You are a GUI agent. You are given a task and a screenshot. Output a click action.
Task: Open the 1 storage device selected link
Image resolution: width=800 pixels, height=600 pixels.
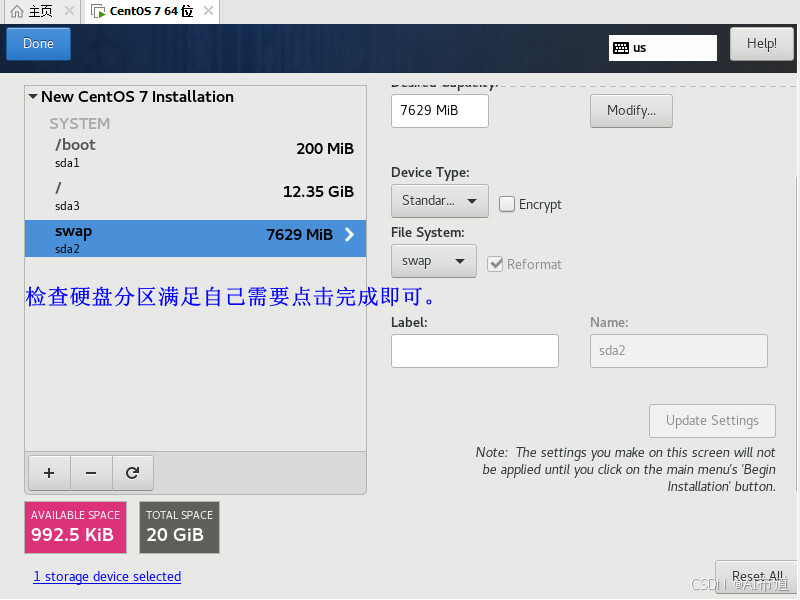pyautogui.click(x=107, y=577)
